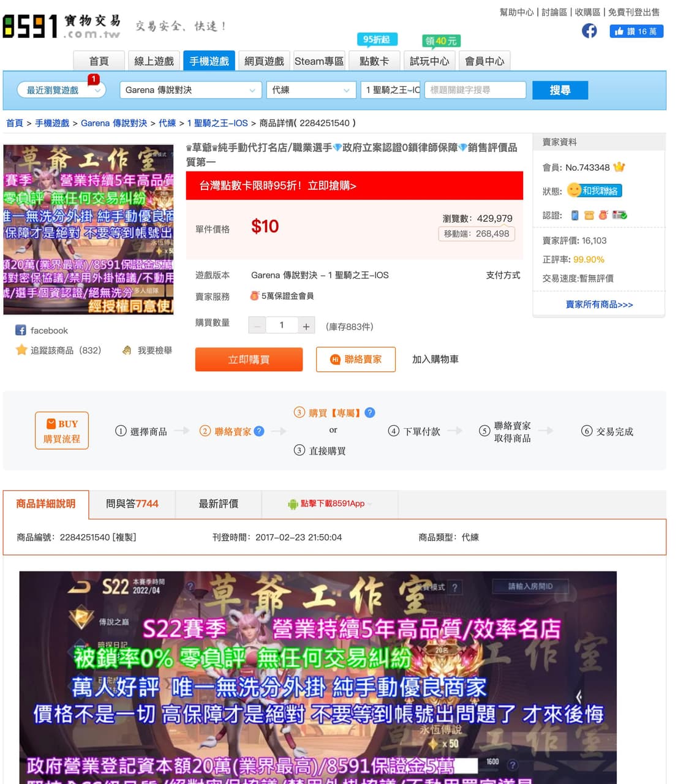Click the red 台灣點數卡限時95折 banner
678x784 pixels.
tap(355, 186)
